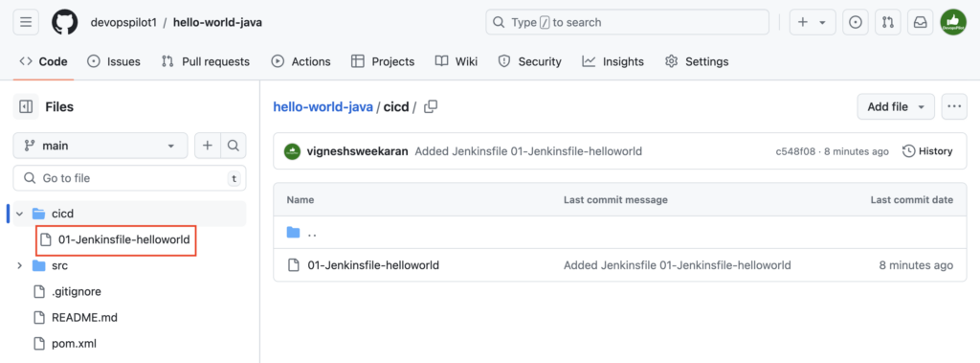Copy path icon next to cicd

[431, 107]
